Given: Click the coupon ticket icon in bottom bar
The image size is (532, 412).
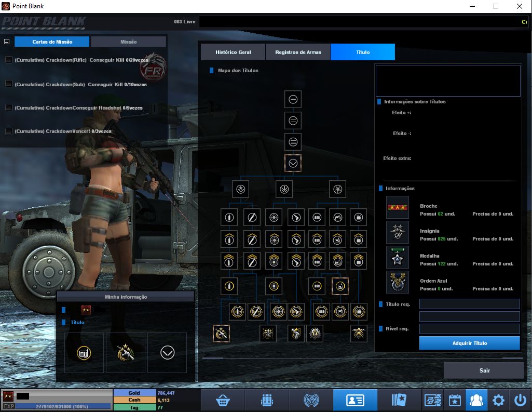Looking at the screenshot, I should point(433,400).
